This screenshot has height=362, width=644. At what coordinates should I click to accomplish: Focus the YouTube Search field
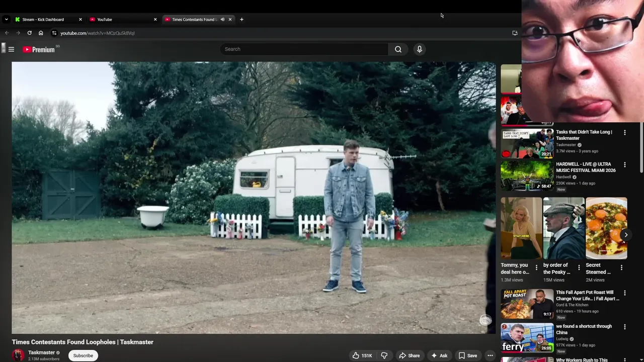(x=304, y=49)
